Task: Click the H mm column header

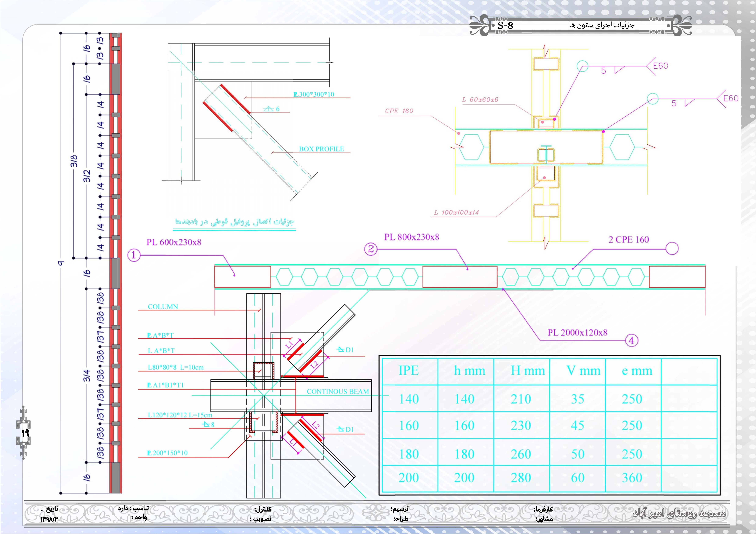Action: pos(528,371)
